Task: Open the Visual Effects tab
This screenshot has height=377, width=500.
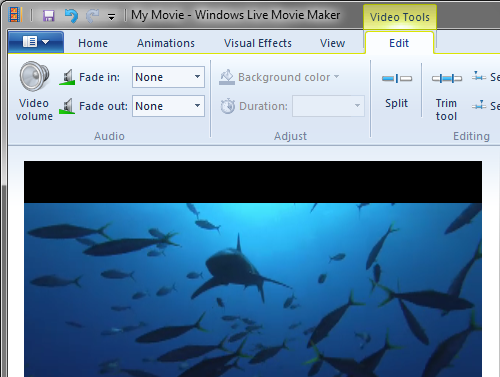Action: [258, 43]
